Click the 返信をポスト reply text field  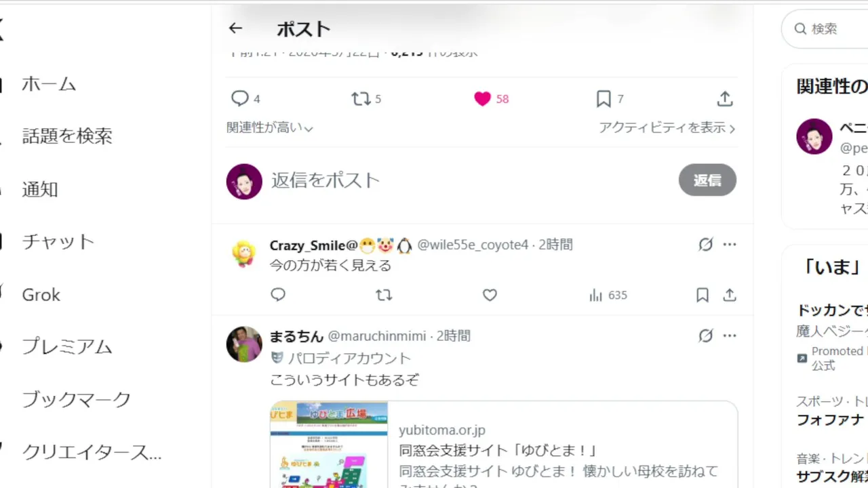click(468, 180)
